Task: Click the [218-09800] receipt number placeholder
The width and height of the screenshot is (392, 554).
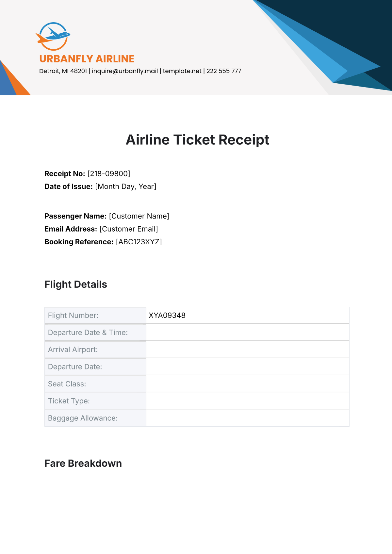Action: (x=109, y=174)
